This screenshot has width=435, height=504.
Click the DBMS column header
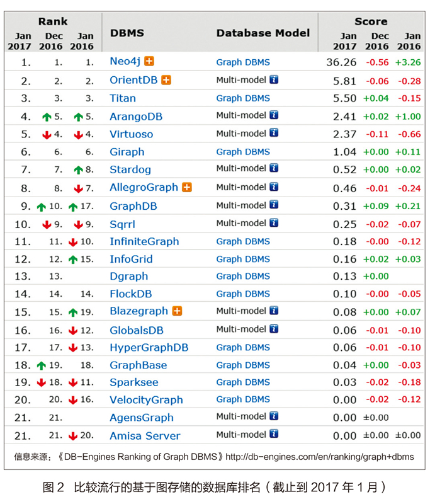(127, 33)
